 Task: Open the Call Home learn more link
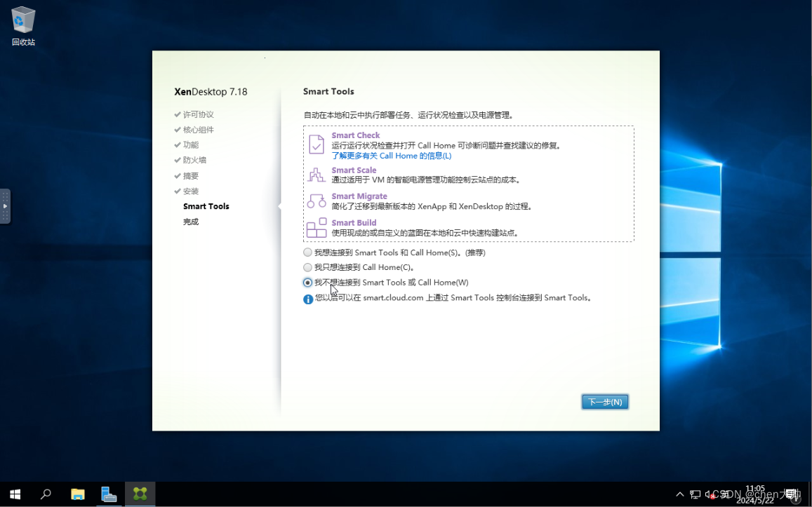tap(392, 156)
